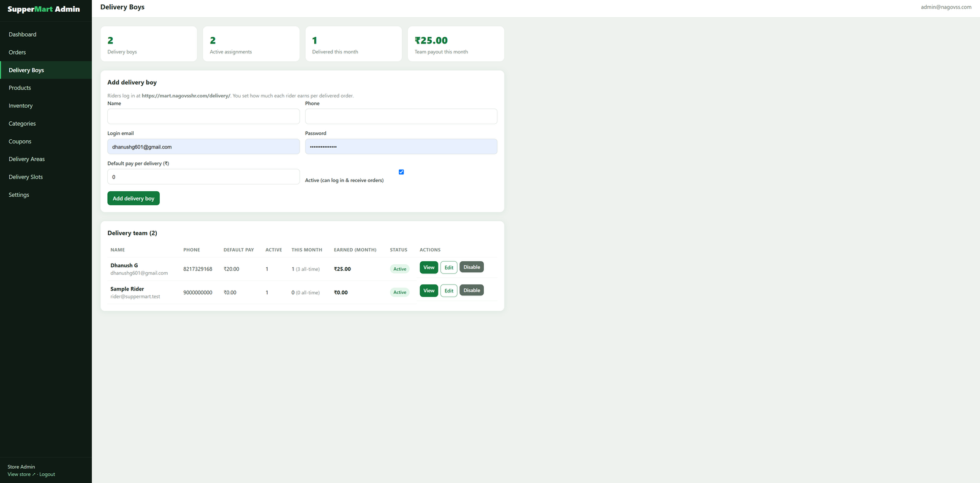Click the Login email field

click(x=203, y=146)
